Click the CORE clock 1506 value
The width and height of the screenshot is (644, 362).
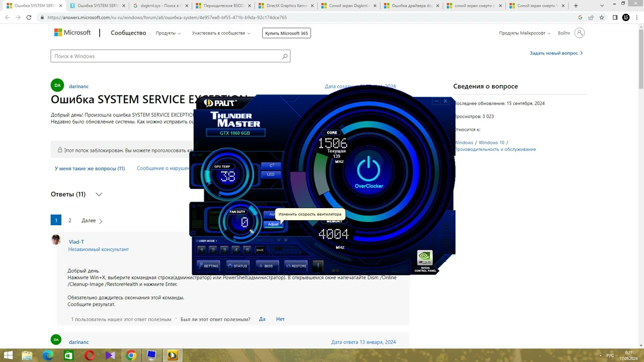pyautogui.click(x=332, y=143)
